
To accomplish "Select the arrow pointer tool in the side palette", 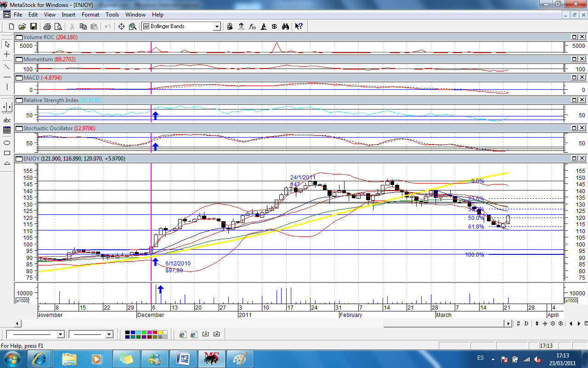I will pos(7,44).
